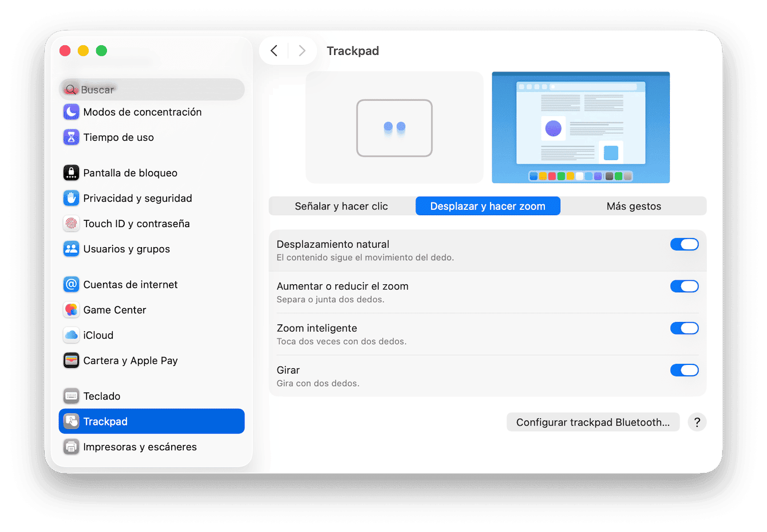
Task: Open Tiempo de uso settings
Action: [x=118, y=137]
